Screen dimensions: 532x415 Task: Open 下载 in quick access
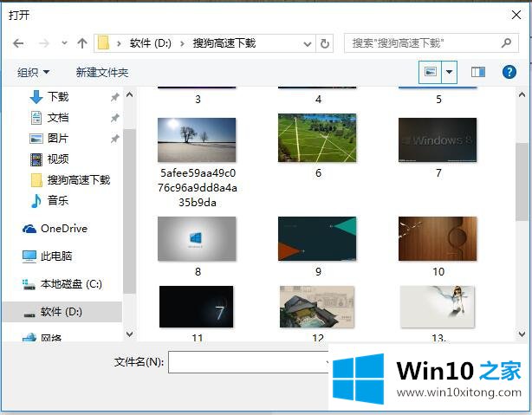[x=58, y=97]
